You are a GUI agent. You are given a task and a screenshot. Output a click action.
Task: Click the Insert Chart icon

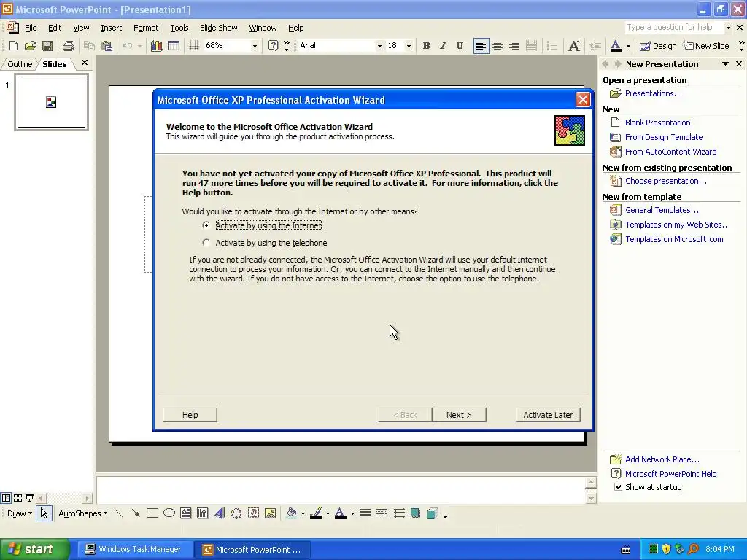coord(156,46)
